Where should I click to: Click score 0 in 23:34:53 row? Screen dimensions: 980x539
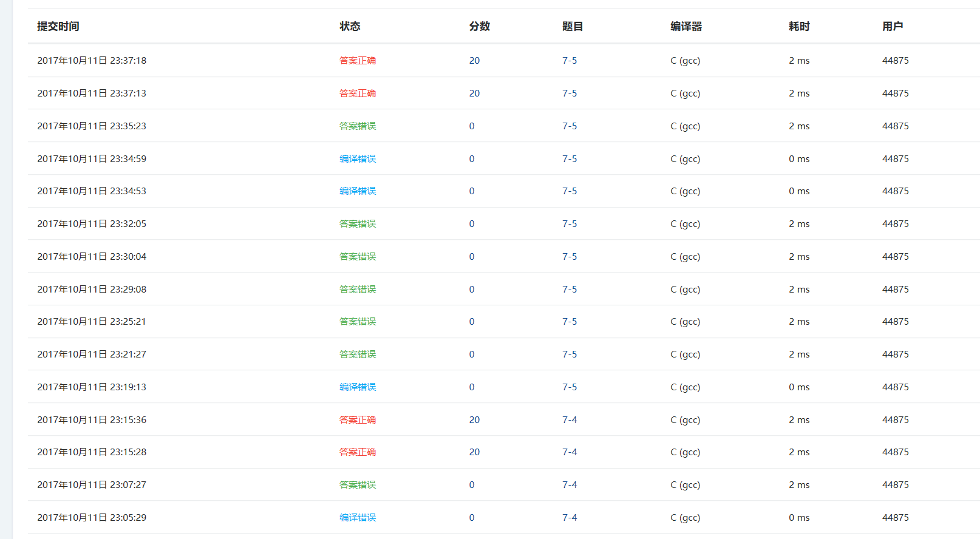[x=472, y=191]
